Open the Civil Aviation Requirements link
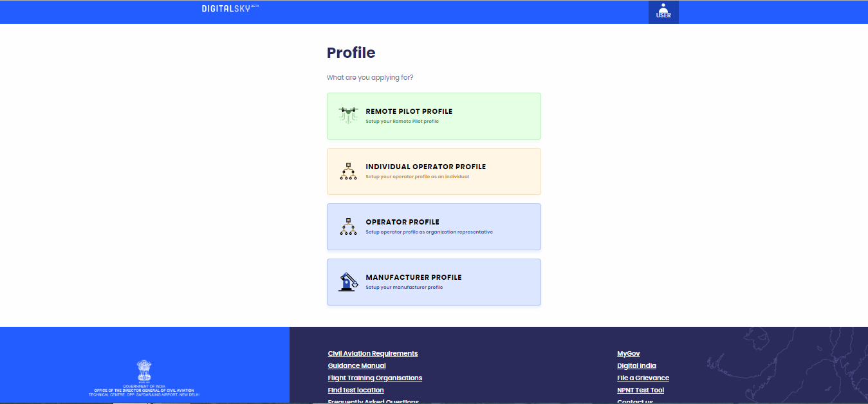This screenshot has height=404, width=868. click(373, 353)
